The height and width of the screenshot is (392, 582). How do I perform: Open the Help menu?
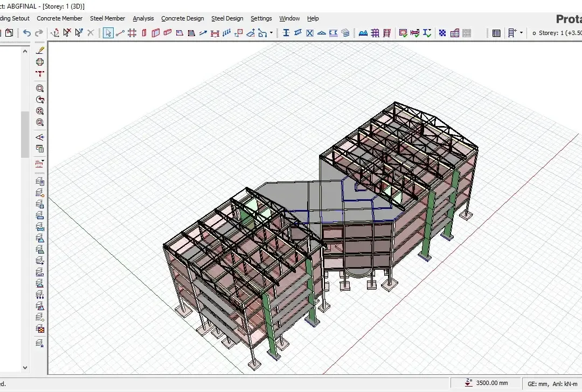[x=313, y=18]
